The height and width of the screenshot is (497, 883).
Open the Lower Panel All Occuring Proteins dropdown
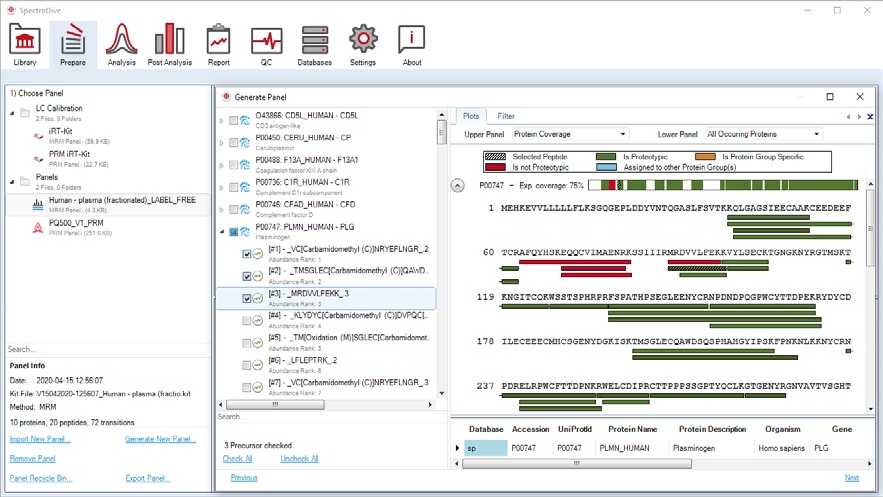pos(764,134)
